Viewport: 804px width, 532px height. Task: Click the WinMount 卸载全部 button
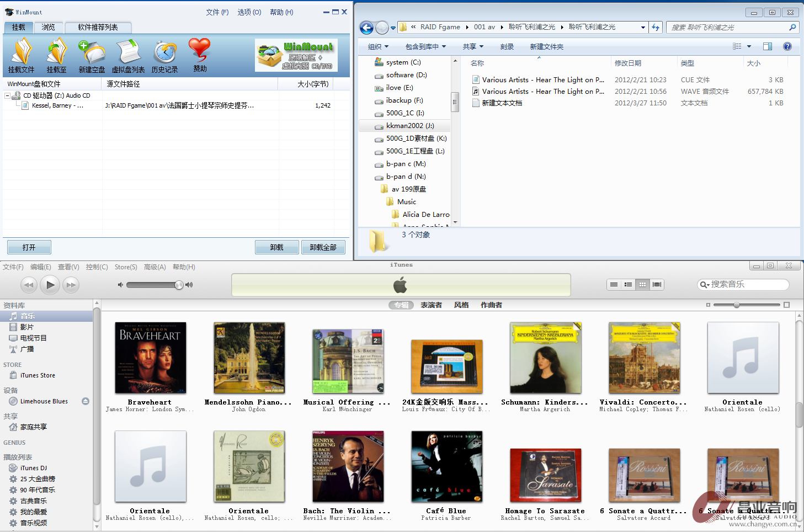[x=323, y=247]
